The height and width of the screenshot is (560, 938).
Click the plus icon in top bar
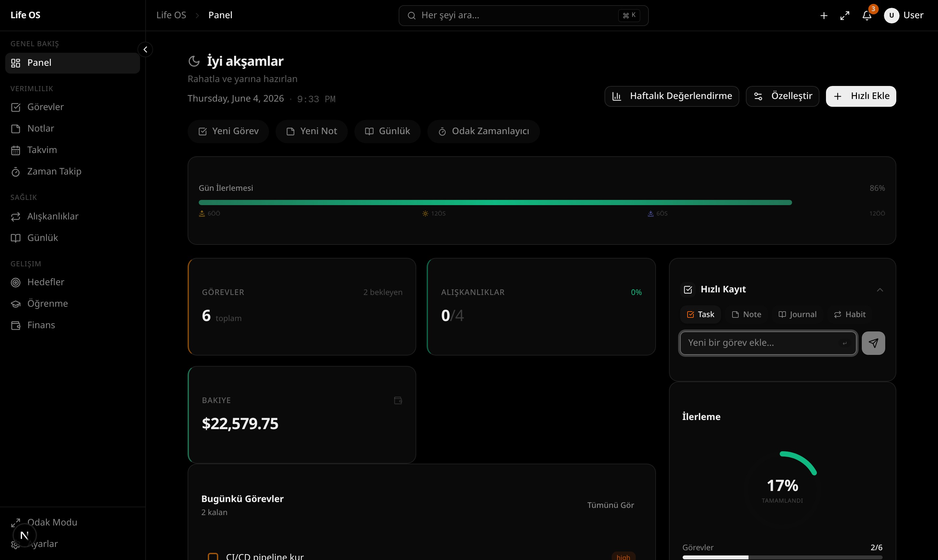click(x=824, y=16)
